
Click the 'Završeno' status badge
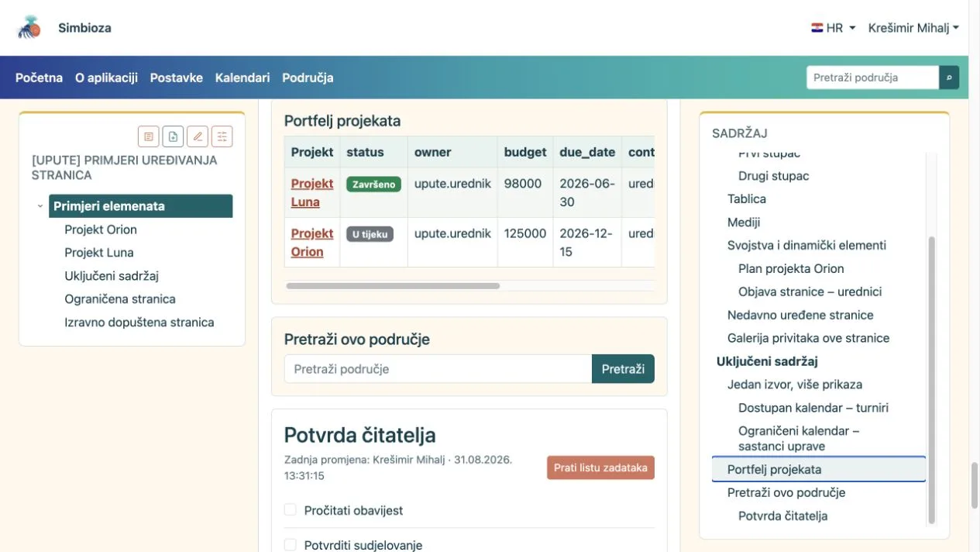coord(373,185)
